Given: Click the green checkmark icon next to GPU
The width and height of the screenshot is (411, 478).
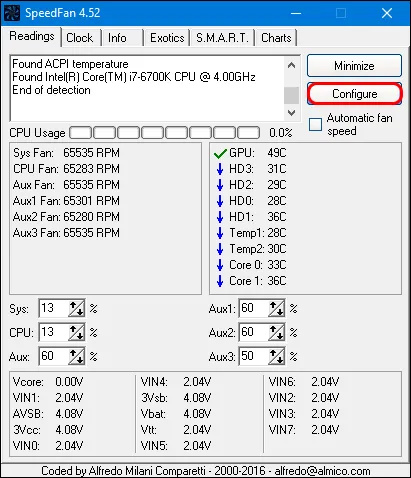Looking at the screenshot, I should [220, 153].
